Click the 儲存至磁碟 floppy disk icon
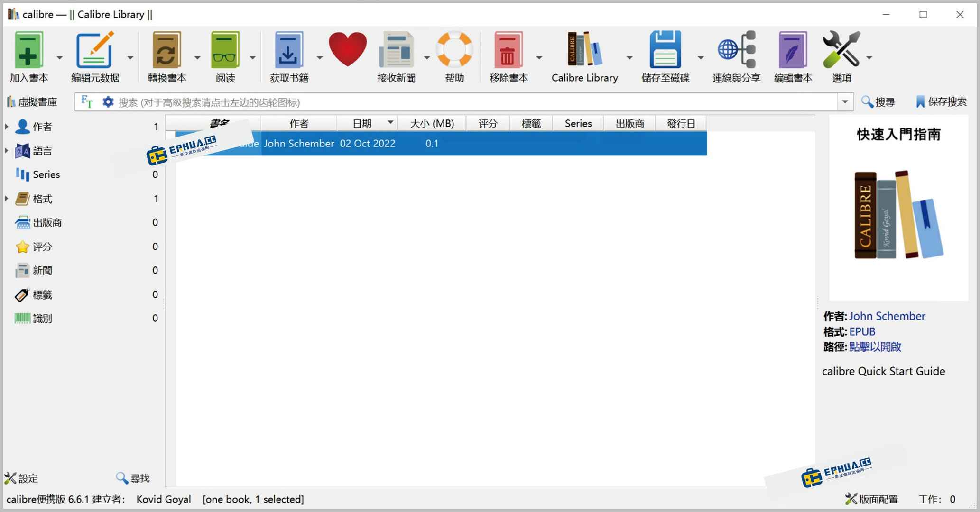The width and height of the screenshot is (980, 512). [x=665, y=50]
